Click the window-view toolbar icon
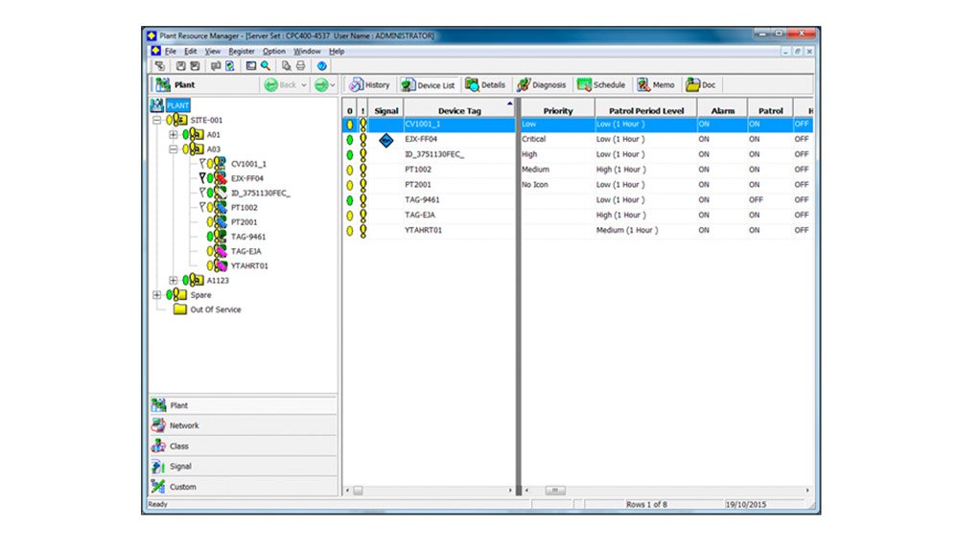 [x=250, y=65]
